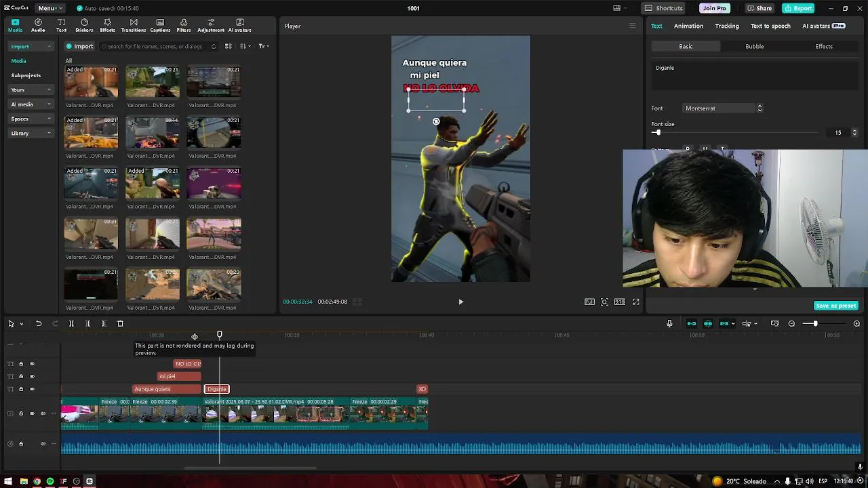868x488 pixels.
Task: Undo the last timeline action
Action: (x=39, y=324)
